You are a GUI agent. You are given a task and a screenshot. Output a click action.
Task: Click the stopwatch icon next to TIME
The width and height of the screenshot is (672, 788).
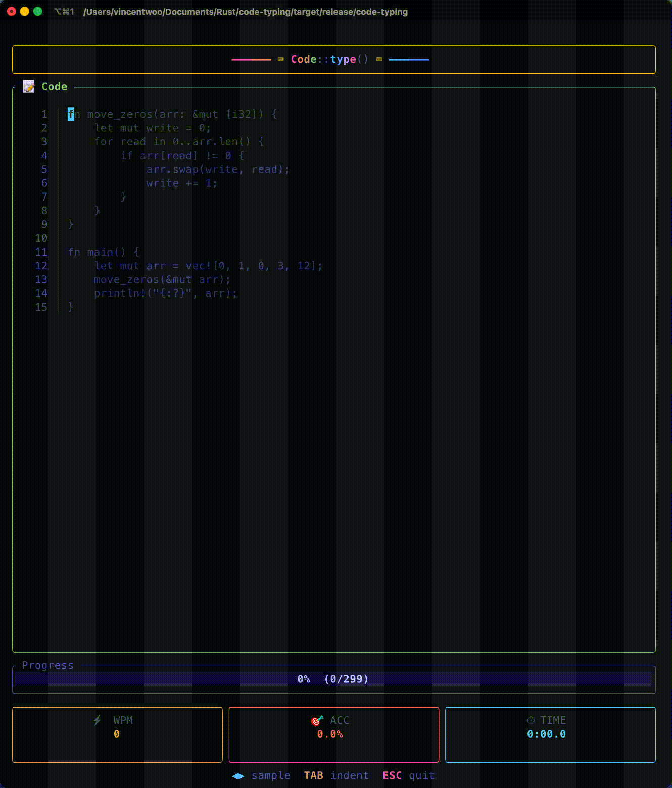[531, 720]
